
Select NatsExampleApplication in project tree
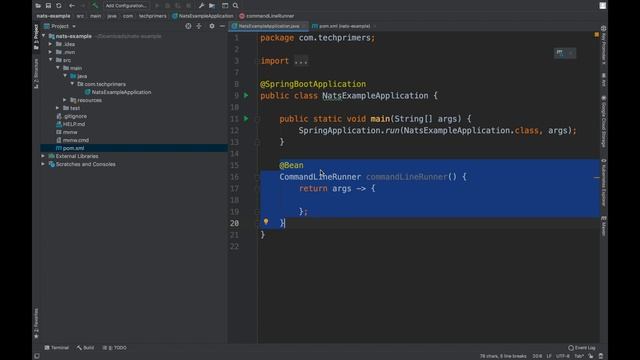pos(118,92)
